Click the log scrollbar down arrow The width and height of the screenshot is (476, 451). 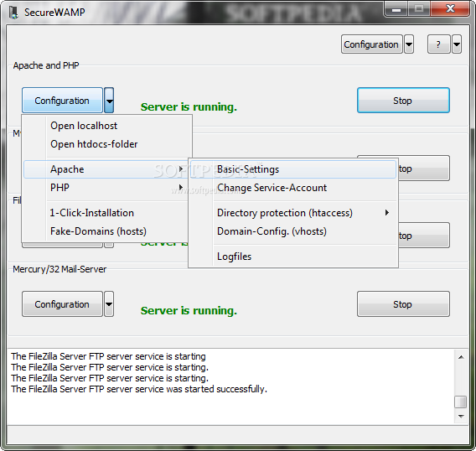[x=461, y=417]
